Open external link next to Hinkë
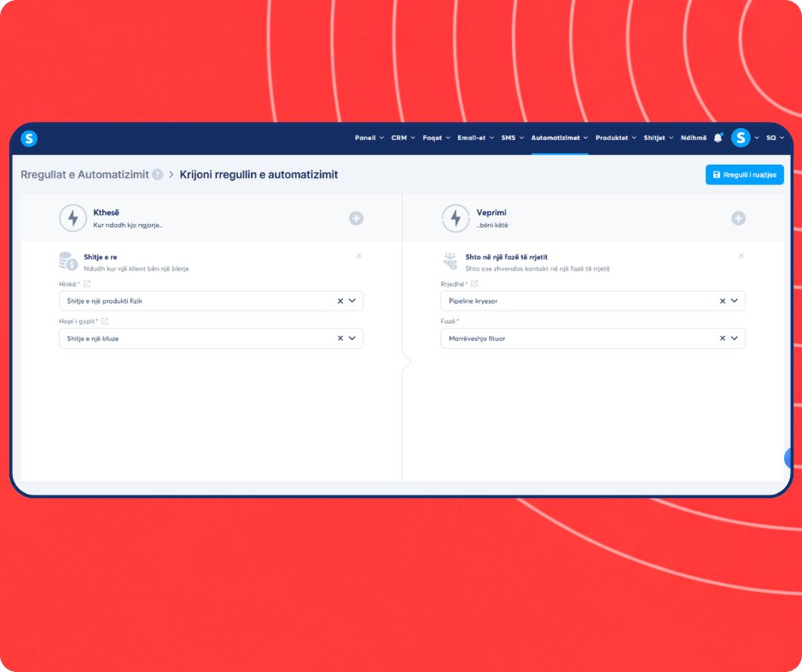The image size is (802, 672). [87, 284]
